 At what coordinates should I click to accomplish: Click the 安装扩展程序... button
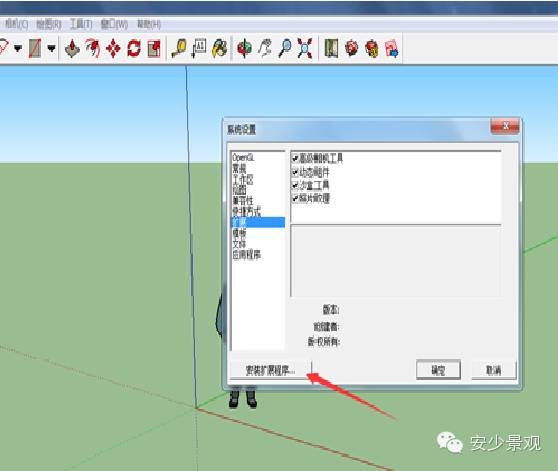coord(271,370)
